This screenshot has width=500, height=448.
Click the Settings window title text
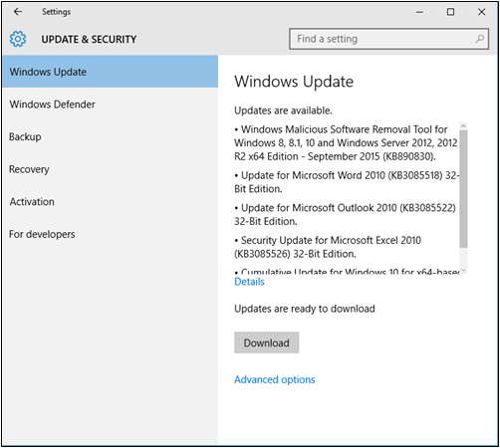point(56,12)
